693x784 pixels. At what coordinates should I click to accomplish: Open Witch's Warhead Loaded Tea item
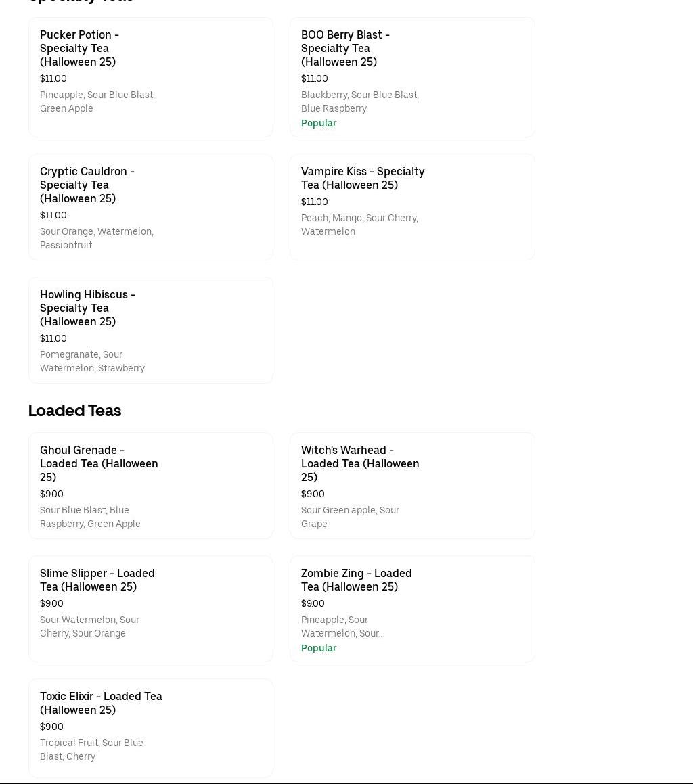412,486
